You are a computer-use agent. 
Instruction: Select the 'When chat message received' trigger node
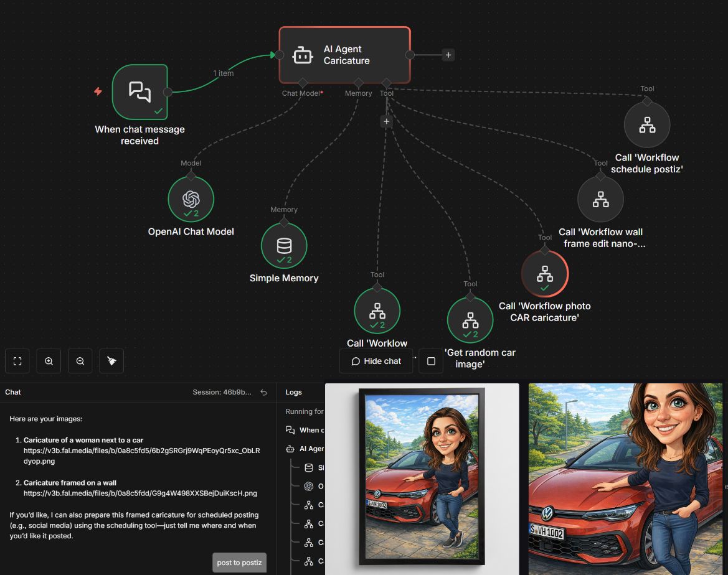(140, 92)
